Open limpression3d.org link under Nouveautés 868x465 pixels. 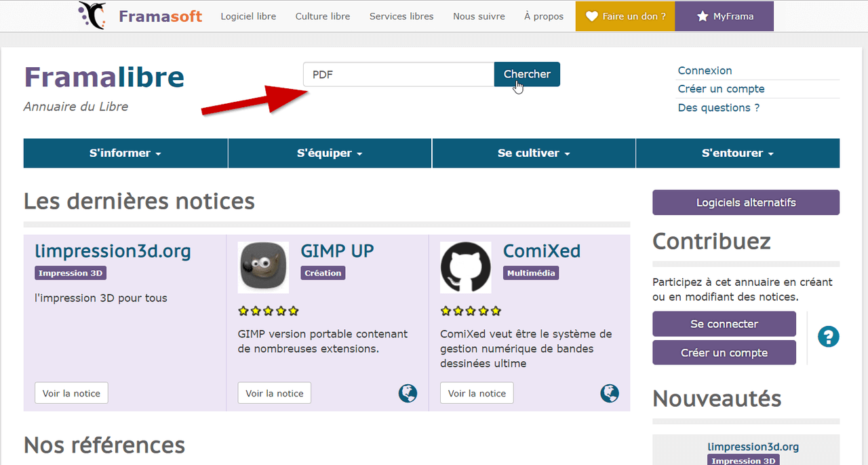[x=753, y=447]
